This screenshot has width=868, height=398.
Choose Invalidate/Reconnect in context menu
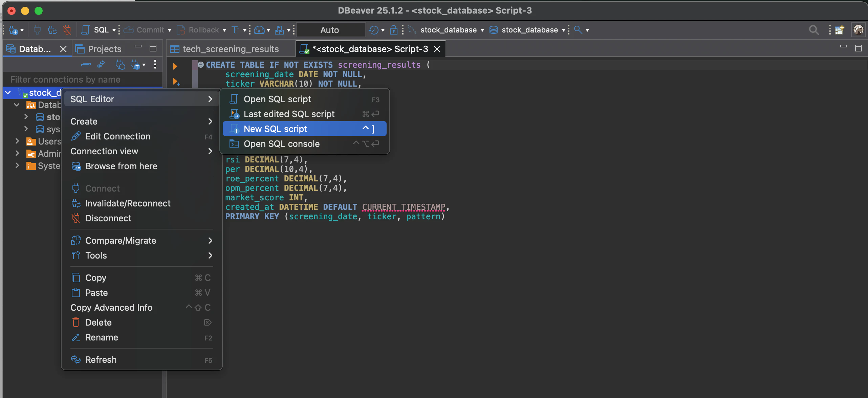pos(142,203)
